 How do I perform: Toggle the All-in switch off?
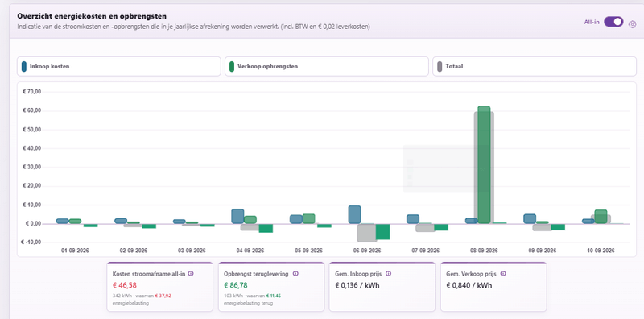(x=613, y=22)
